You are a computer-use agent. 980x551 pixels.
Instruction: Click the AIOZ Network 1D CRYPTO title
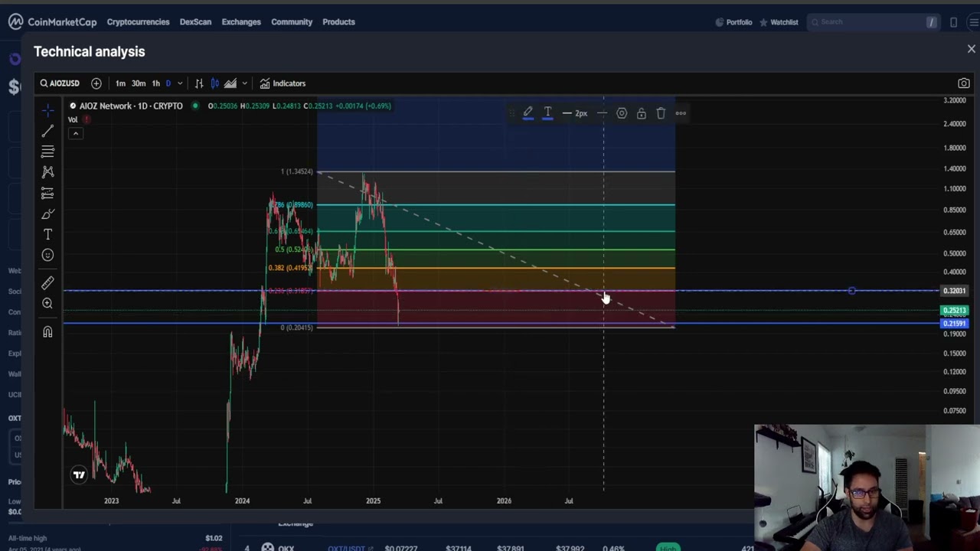[131, 106]
